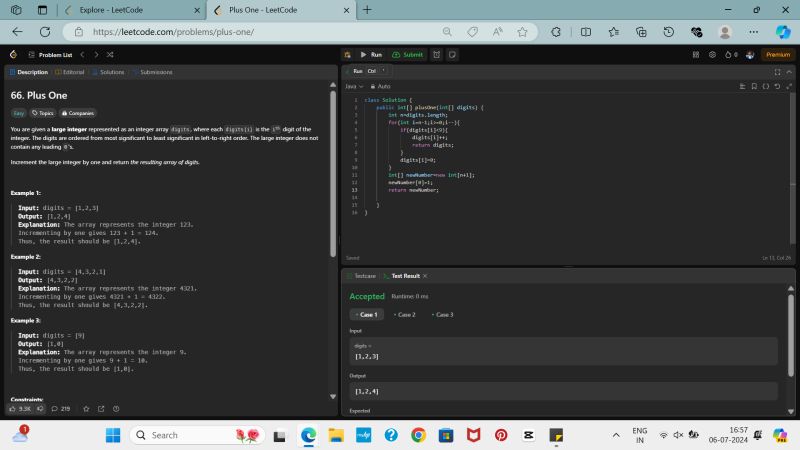Maximize the code panel fullscreen icon

click(777, 72)
